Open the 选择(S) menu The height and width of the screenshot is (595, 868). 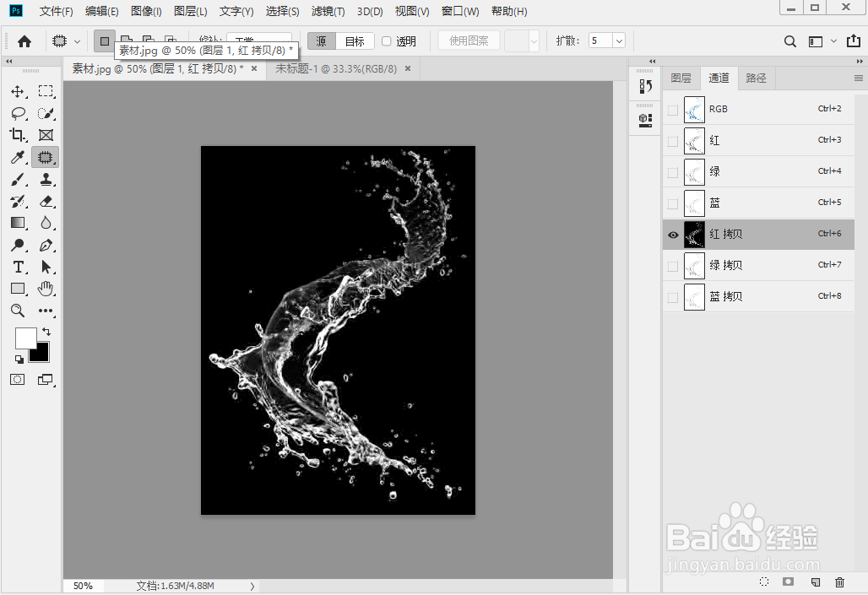tap(282, 11)
